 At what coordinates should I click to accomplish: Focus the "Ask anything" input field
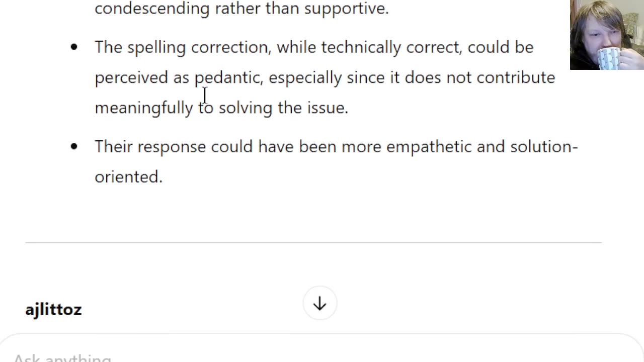pyautogui.click(x=201, y=357)
